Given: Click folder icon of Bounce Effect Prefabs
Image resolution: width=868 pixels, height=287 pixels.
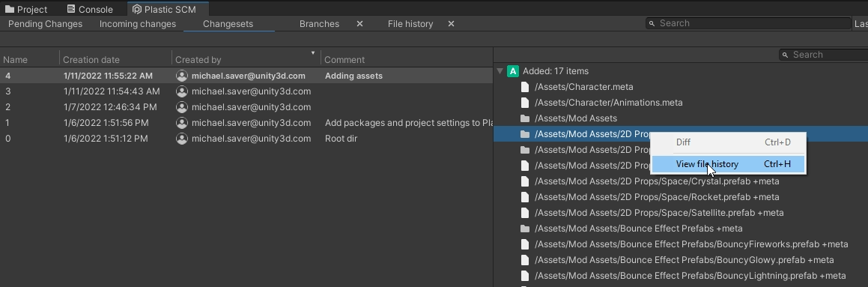Looking at the screenshot, I should tap(525, 229).
